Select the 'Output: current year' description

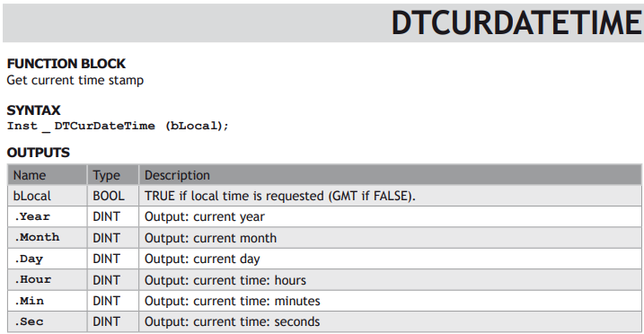click(205, 216)
